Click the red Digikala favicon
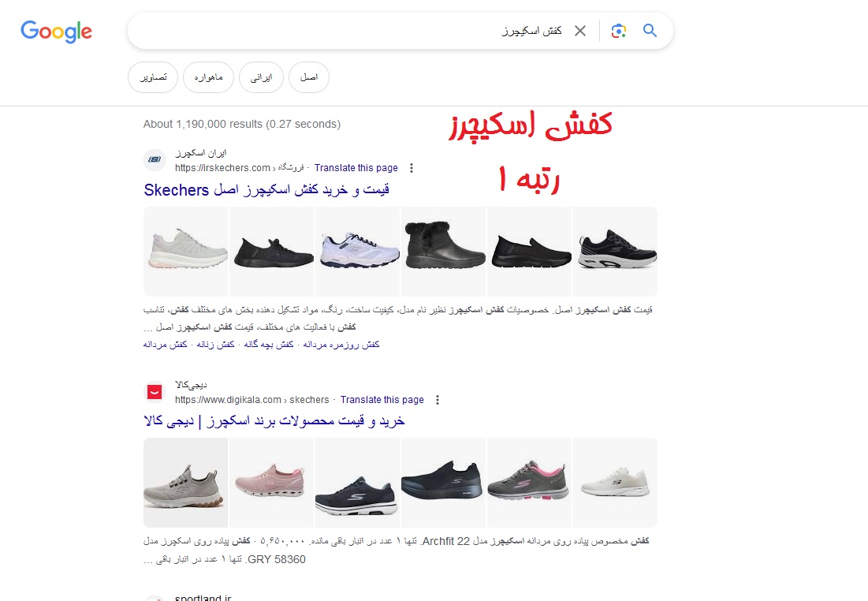Viewport: 868px width, 601px height. [x=155, y=392]
